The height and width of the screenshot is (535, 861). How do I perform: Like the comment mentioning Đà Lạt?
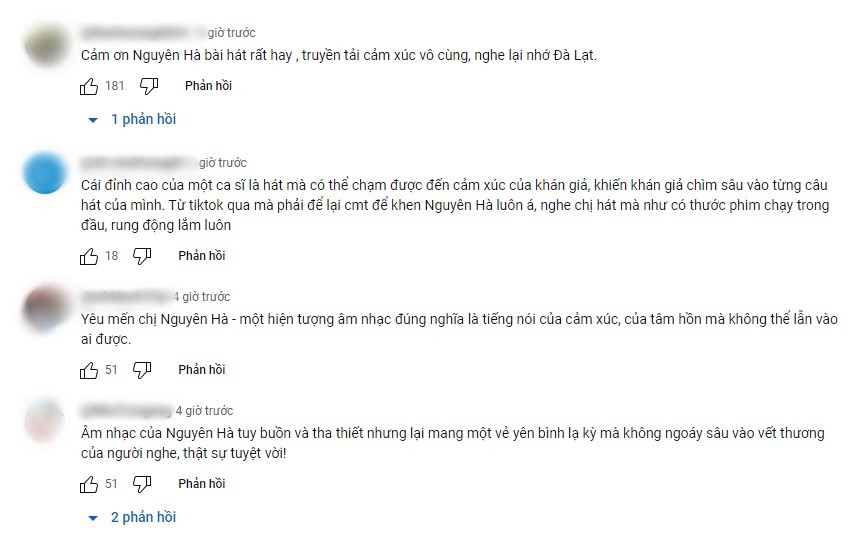89,86
